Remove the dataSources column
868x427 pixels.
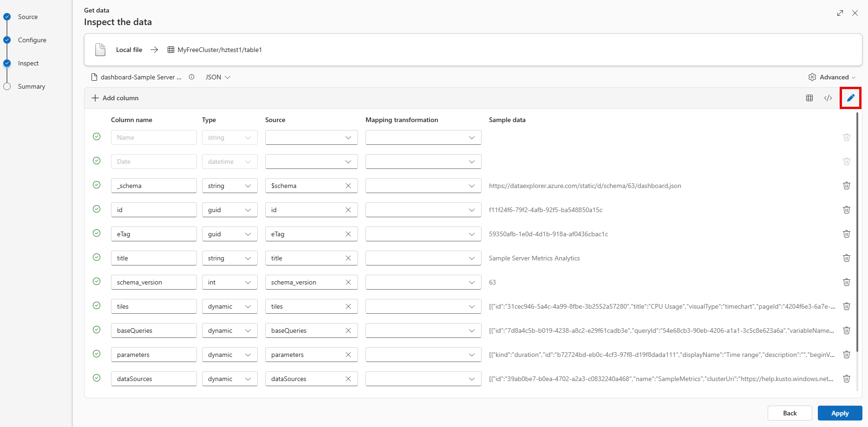point(847,379)
